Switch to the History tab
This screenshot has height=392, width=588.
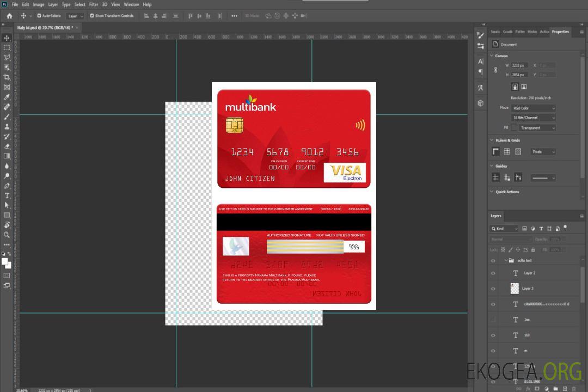532,32
